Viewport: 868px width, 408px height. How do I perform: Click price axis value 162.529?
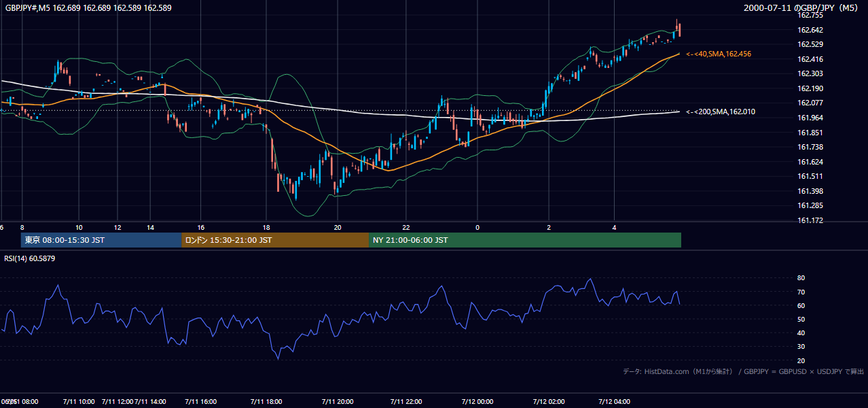(810, 44)
